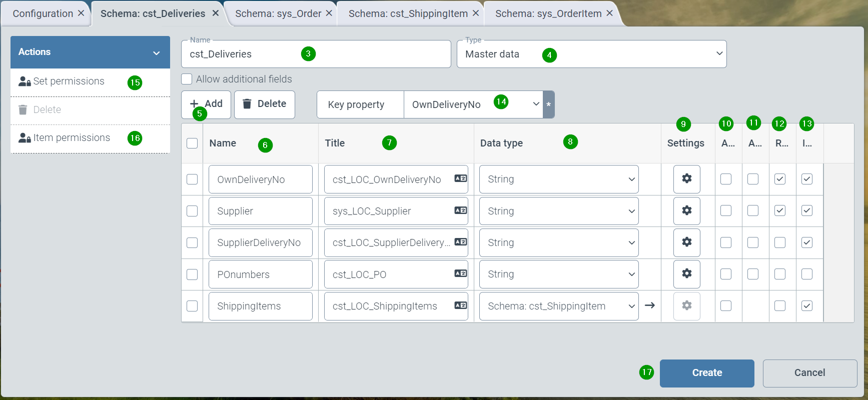Click translation icon in sys_LOC_Supplier title field

tap(460, 210)
